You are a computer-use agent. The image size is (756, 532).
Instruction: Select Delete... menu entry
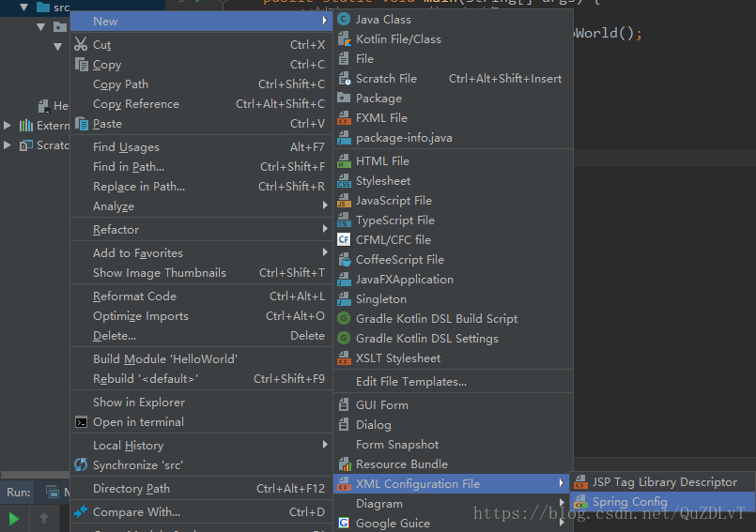(202, 336)
